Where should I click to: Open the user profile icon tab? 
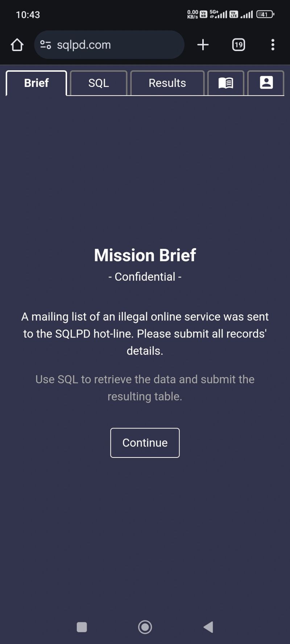pyautogui.click(x=266, y=83)
